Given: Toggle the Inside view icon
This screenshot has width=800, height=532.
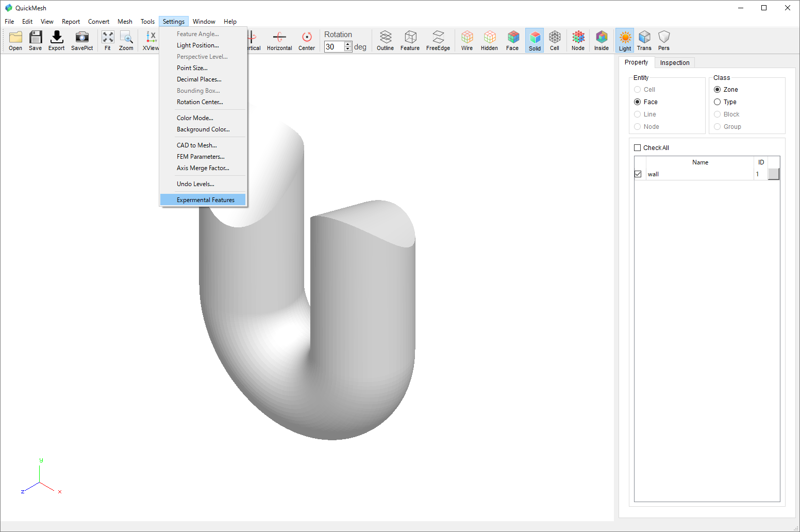Looking at the screenshot, I should (602, 40).
